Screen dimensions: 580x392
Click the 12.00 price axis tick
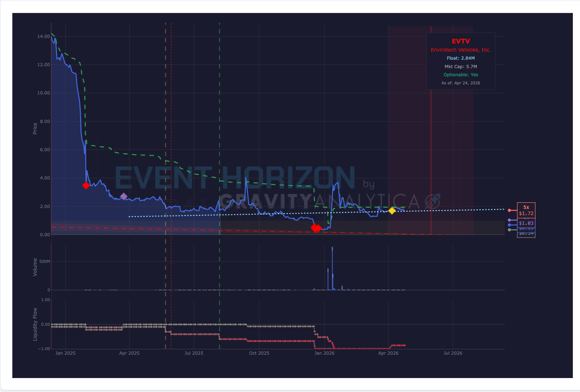point(44,65)
